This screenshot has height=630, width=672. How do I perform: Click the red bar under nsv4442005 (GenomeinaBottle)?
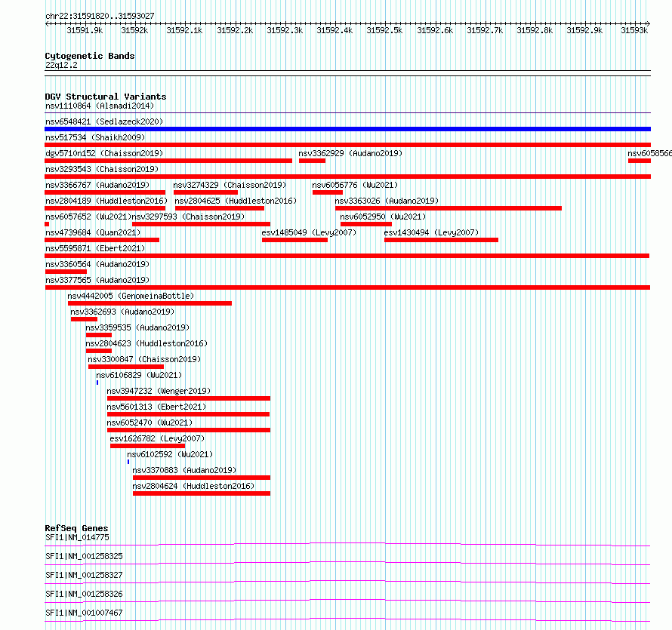point(150,303)
